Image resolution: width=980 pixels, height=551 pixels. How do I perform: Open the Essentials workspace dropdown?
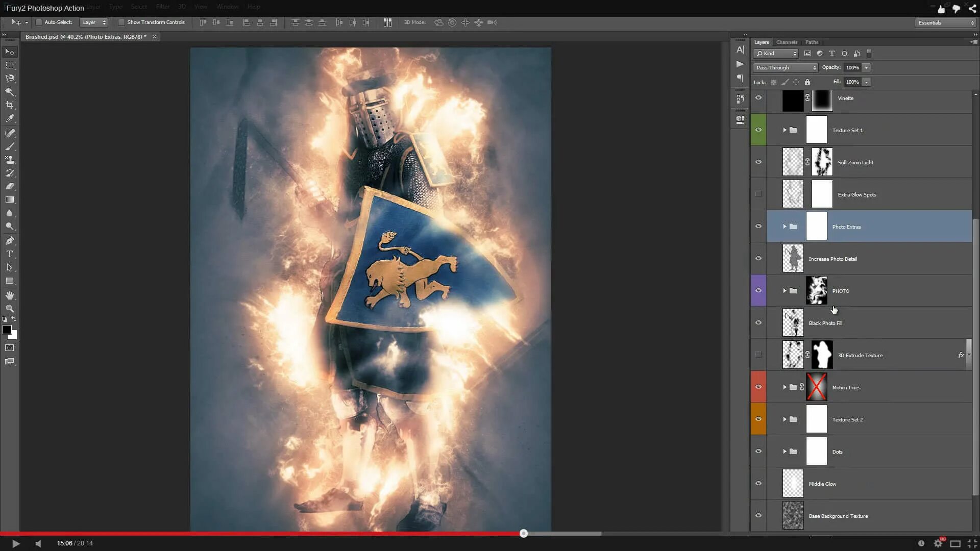(945, 23)
